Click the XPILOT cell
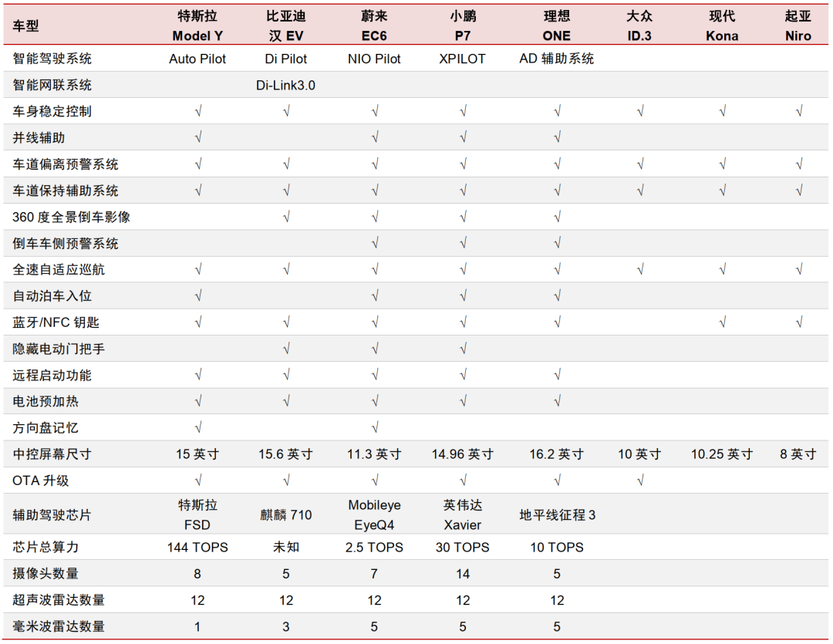 462,59
